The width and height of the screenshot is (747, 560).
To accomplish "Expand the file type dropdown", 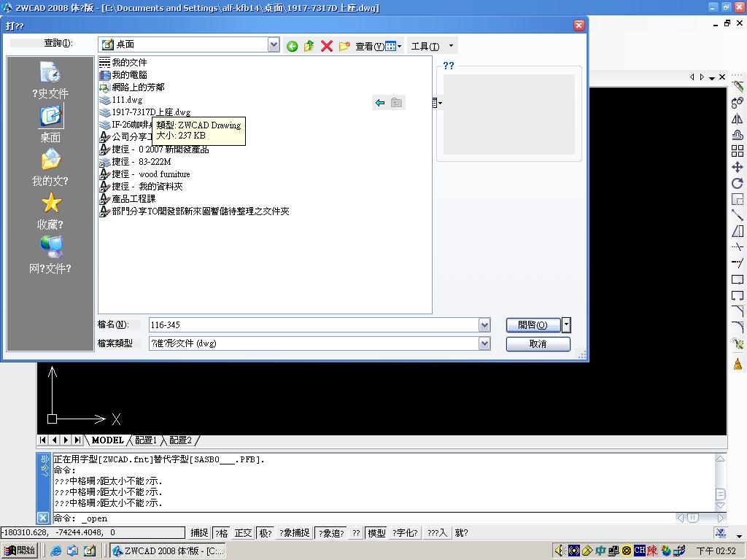I will tap(484, 343).
